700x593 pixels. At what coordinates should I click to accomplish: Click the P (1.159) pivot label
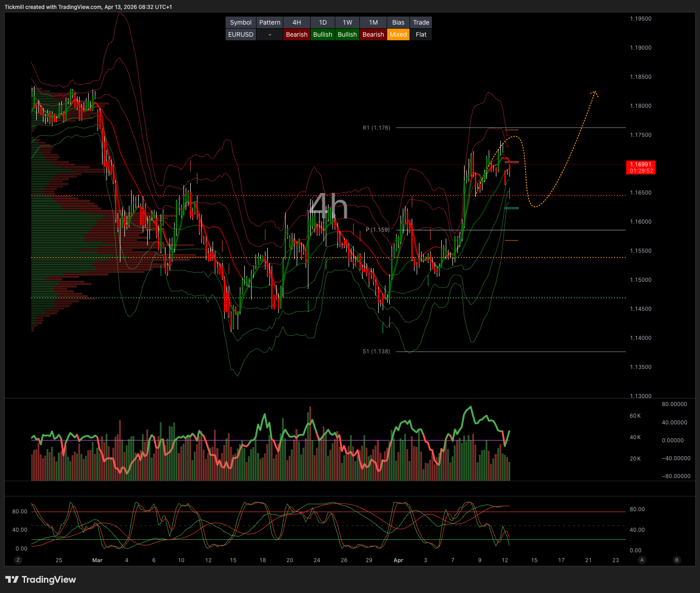377,230
